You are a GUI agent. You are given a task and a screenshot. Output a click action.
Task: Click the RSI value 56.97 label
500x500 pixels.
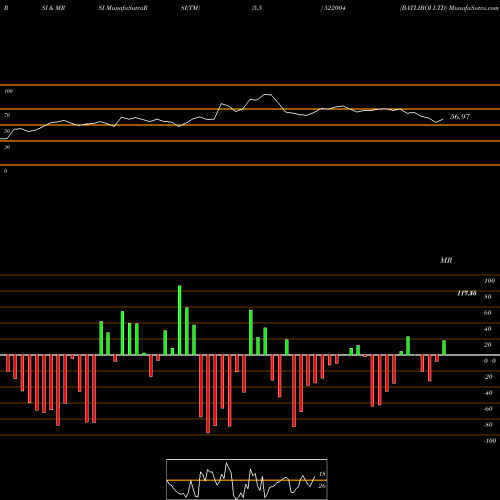point(460,117)
